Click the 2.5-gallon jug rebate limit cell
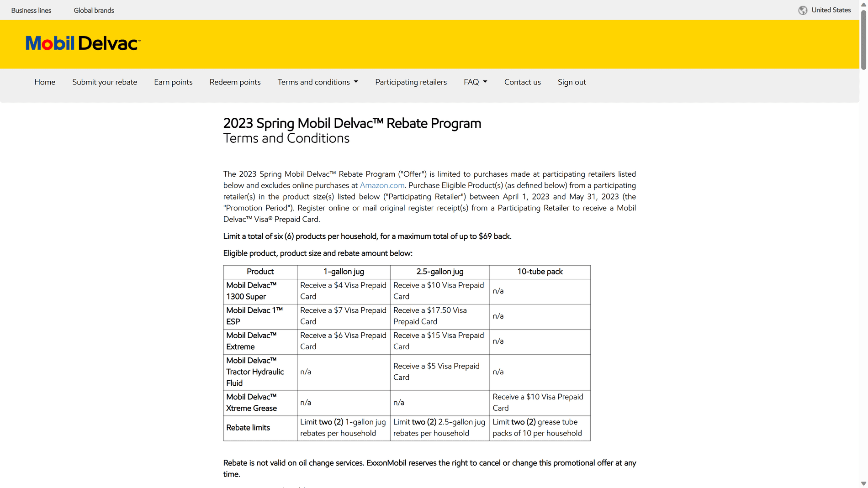Screen dimensions: 868x488 click(439, 428)
